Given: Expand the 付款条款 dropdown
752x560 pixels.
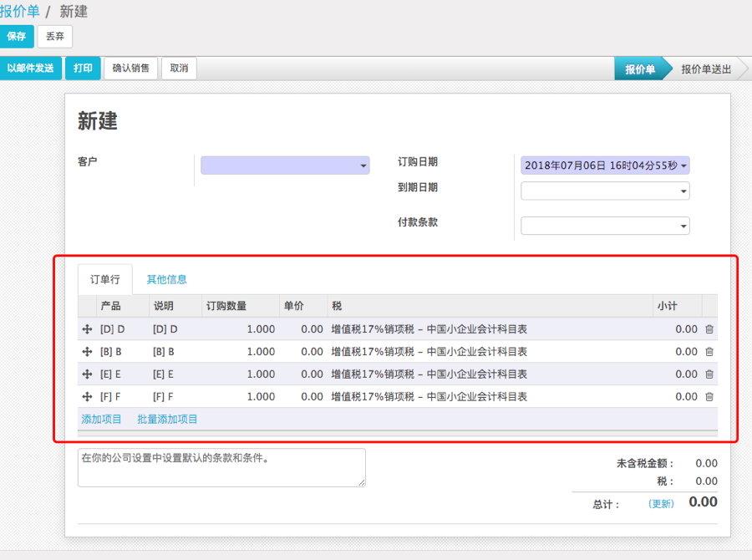Looking at the screenshot, I should pos(605,226).
